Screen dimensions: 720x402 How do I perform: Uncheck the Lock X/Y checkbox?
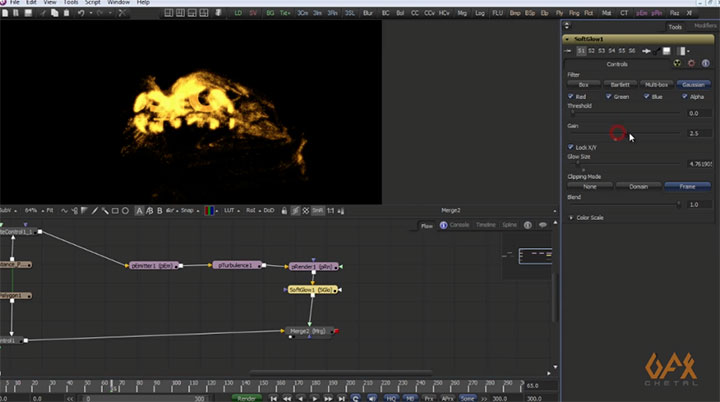click(571, 147)
